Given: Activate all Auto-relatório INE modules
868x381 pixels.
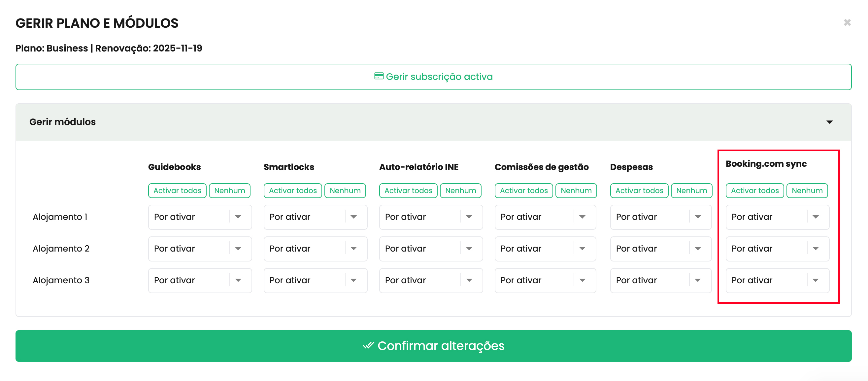Looking at the screenshot, I should click(x=408, y=190).
